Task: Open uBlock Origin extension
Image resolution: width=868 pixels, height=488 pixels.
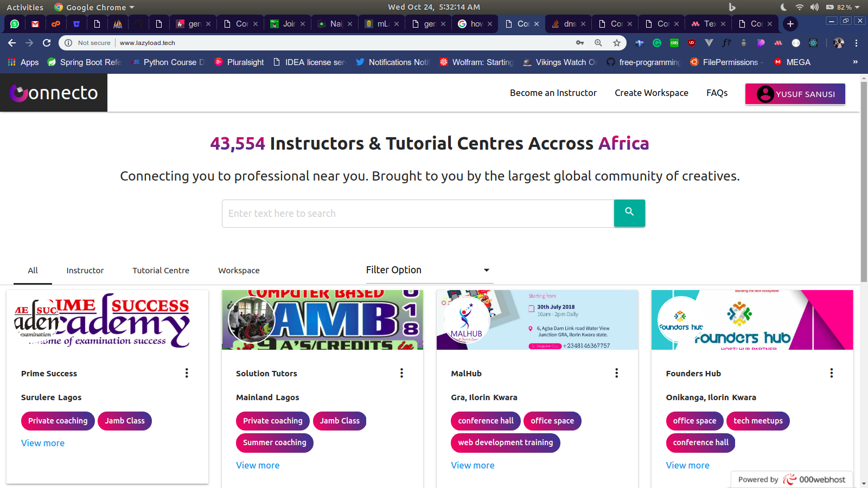Action: [692, 43]
